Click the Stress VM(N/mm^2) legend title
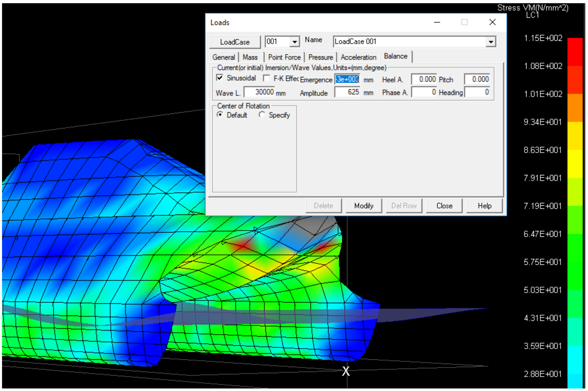Image resolution: width=588 pixels, height=391 pixels. pyautogui.click(x=533, y=8)
